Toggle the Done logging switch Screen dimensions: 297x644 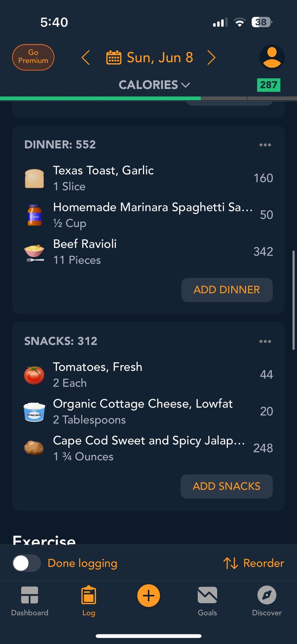tap(27, 563)
